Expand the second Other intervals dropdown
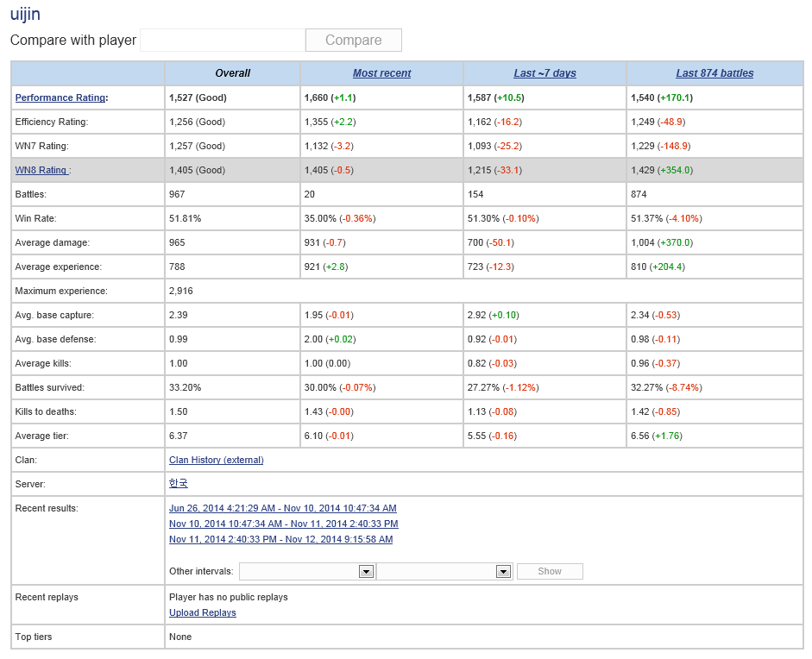This screenshot has height=659, width=812. (503, 571)
